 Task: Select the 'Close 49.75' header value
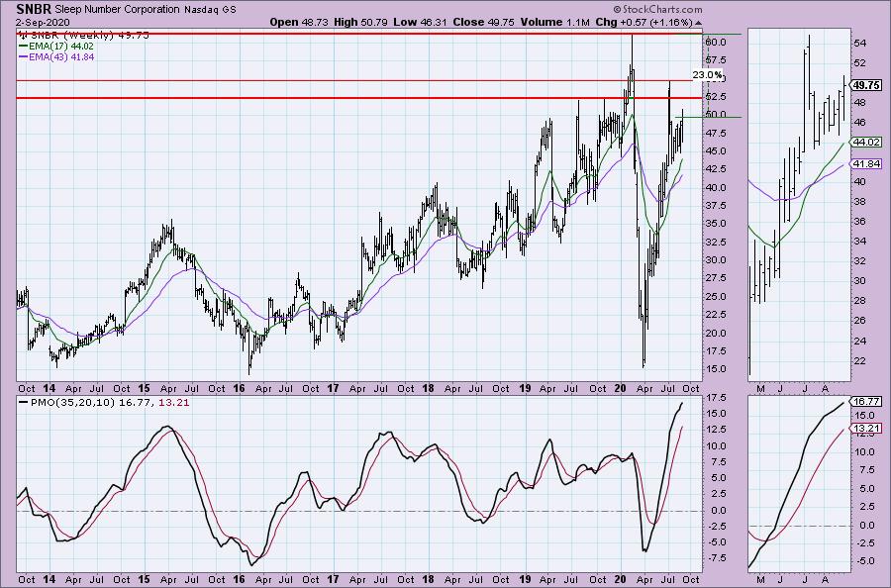pos(483,22)
